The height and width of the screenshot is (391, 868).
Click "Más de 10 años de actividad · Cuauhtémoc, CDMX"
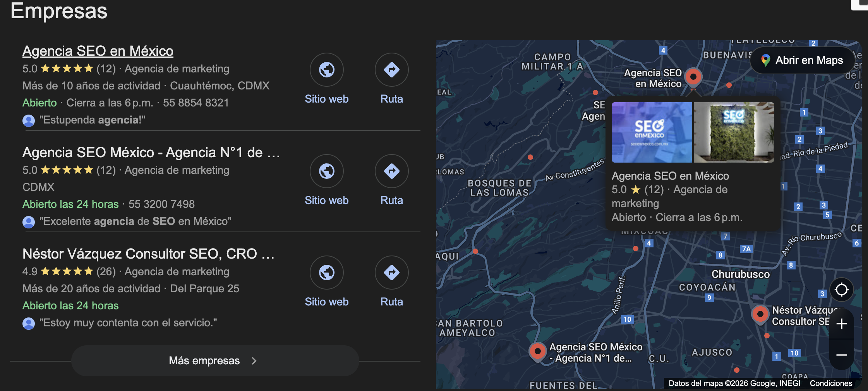point(146,86)
